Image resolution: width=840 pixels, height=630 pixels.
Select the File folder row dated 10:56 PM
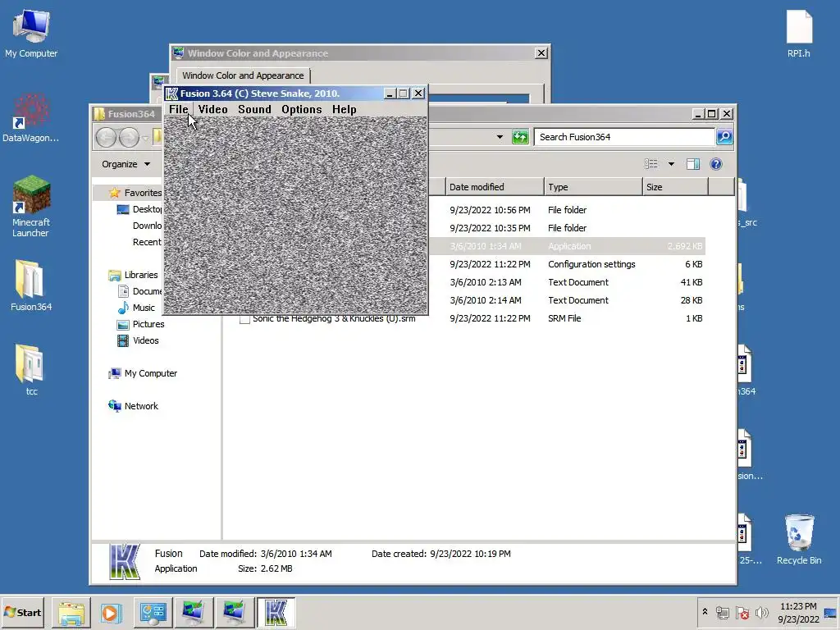click(566, 210)
